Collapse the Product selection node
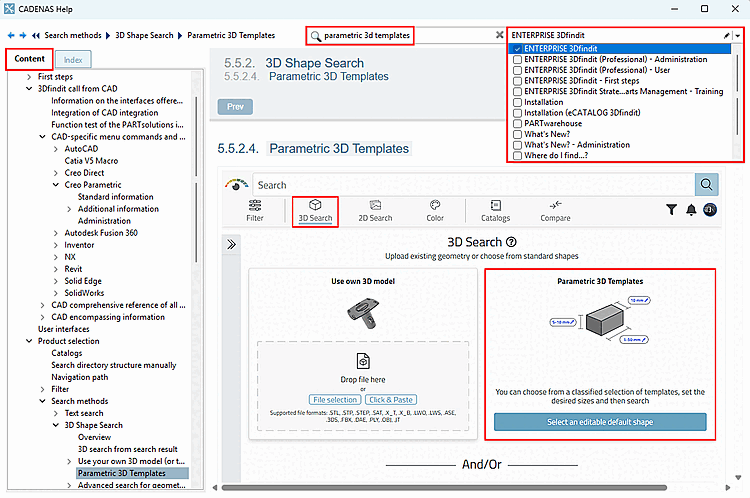The height and width of the screenshot is (498, 750). 29,341
